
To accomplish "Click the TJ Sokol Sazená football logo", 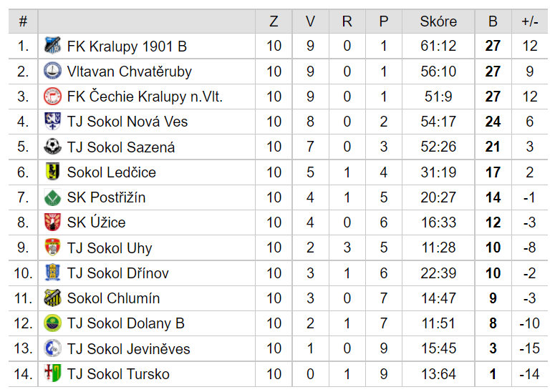I will point(52,147).
